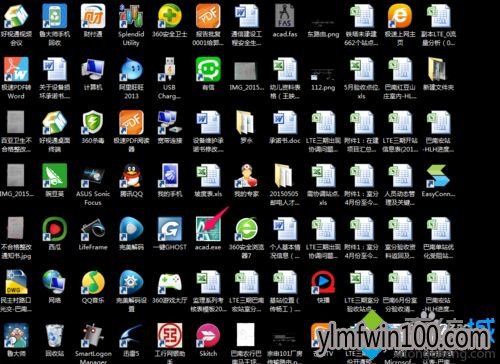
Task: Select the 报告批复0001 PDF file
Action: (208, 24)
